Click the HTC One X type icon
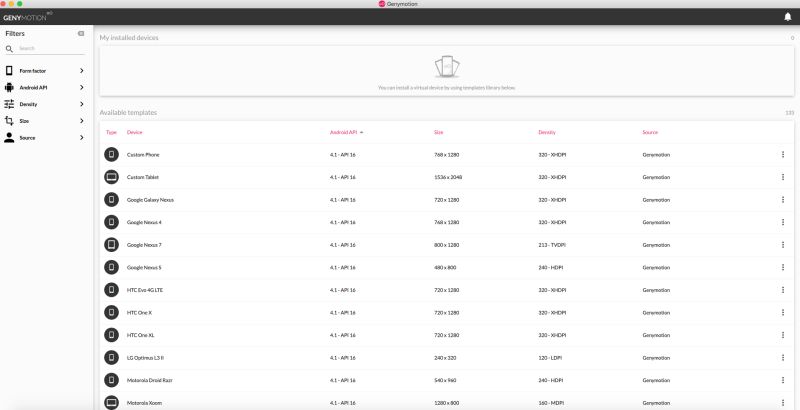Viewport: 800px width, 410px height. (x=111, y=313)
